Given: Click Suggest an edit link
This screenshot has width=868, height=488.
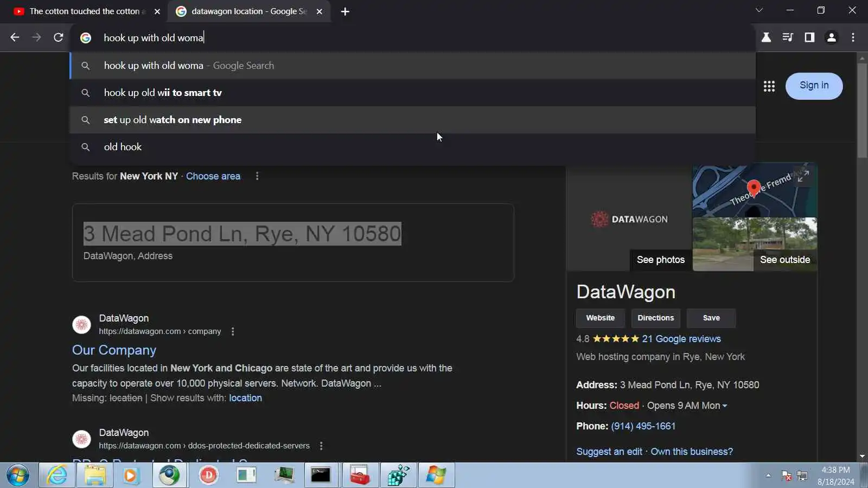Looking at the screenshot, I should point(609,452).
